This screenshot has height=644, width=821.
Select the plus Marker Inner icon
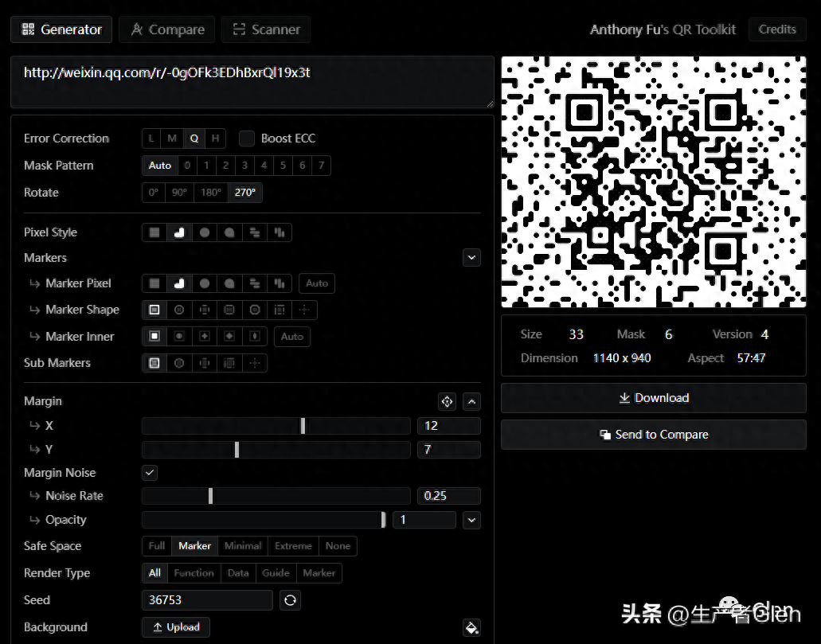[205, 336]
